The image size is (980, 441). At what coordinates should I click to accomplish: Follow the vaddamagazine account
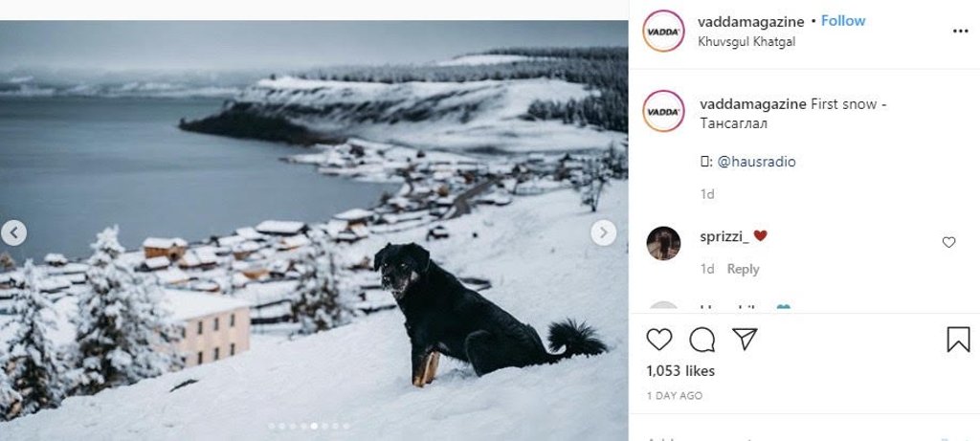pyautogui.click(x=843, y=21)
